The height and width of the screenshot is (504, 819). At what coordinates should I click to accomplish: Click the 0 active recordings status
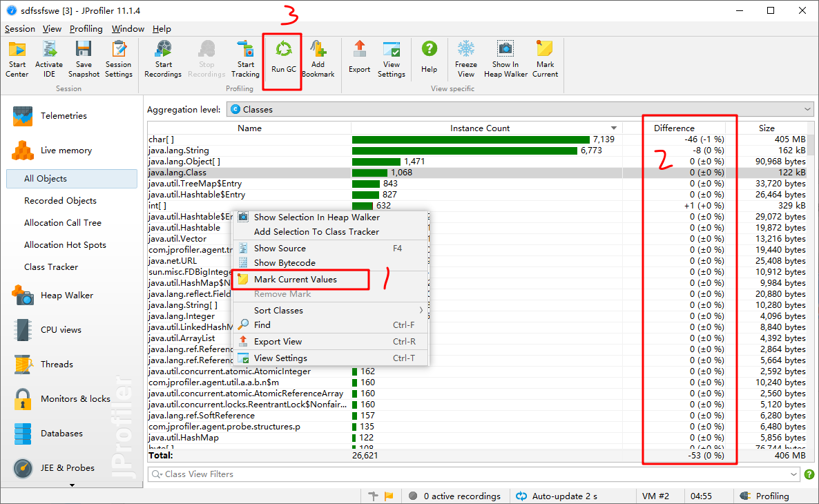coord(454,496)
